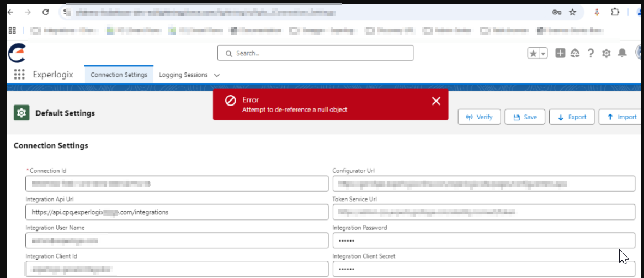Click the browser address bar URL

pyautogui.click(x=205, y=12)
